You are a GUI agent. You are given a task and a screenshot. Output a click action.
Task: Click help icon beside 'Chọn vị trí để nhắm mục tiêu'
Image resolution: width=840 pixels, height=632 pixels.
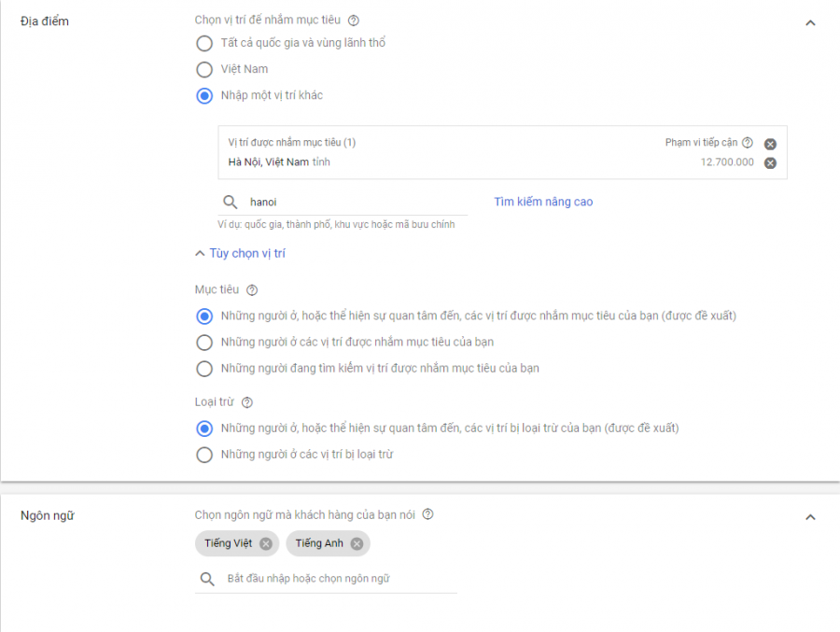pyautogui.click(x=353, y=21)
